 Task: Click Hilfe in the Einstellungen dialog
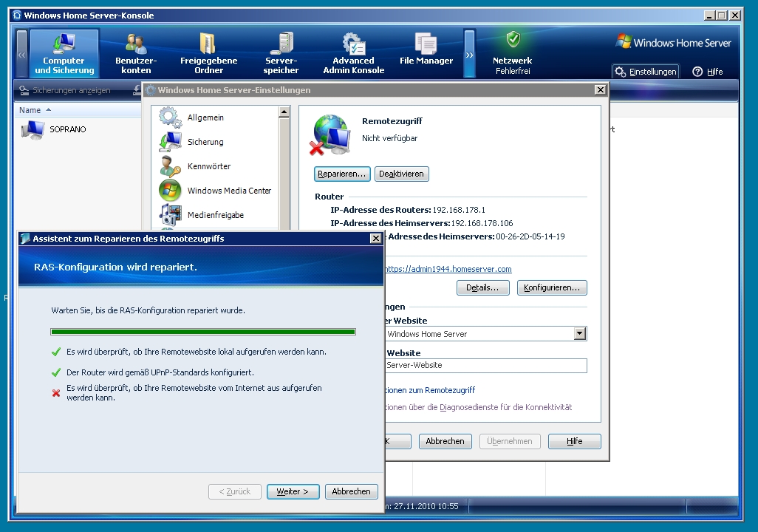click(x=574, y=442)
